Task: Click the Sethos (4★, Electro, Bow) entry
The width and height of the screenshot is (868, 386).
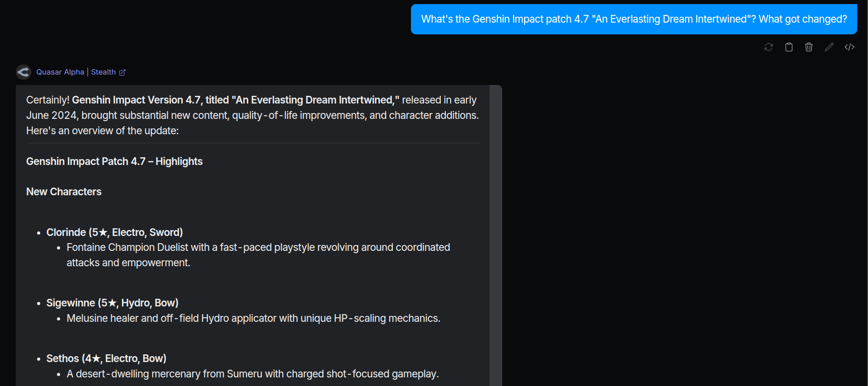Action: [106, 358]
